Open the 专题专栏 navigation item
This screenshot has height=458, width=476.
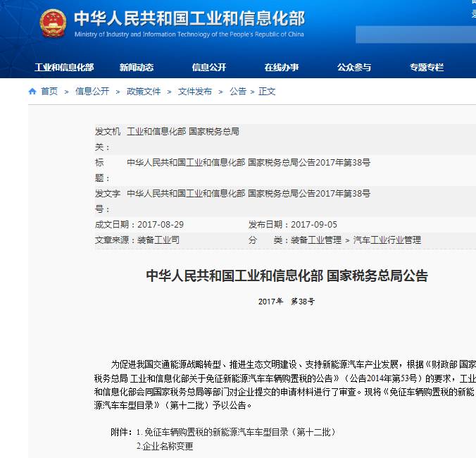(427, 68)
